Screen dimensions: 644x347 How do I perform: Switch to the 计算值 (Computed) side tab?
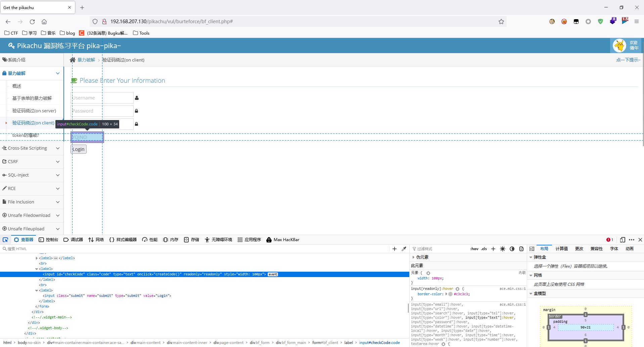coord(561,249)
